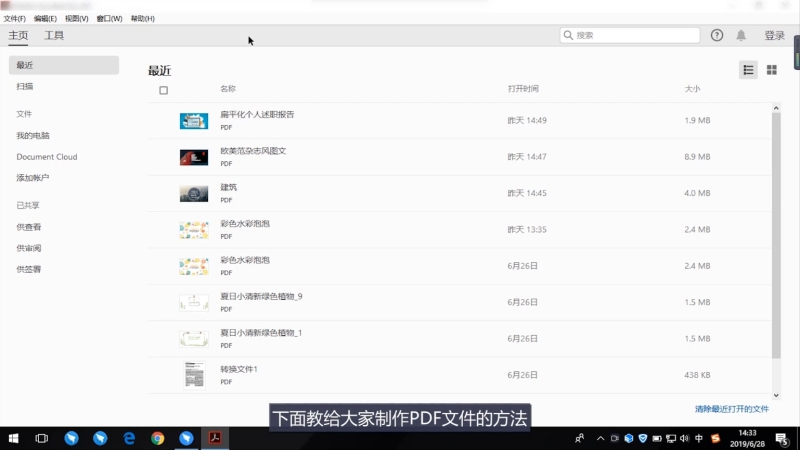Open the 转换文件1 PDF thumbnail
The image size is (800, 450).
[194, 375]
